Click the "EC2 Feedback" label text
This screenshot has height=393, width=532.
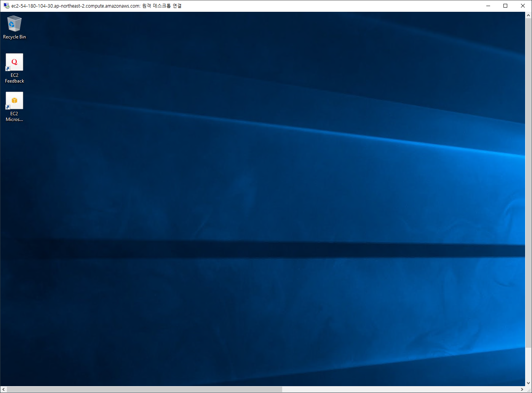pos(14,78)
